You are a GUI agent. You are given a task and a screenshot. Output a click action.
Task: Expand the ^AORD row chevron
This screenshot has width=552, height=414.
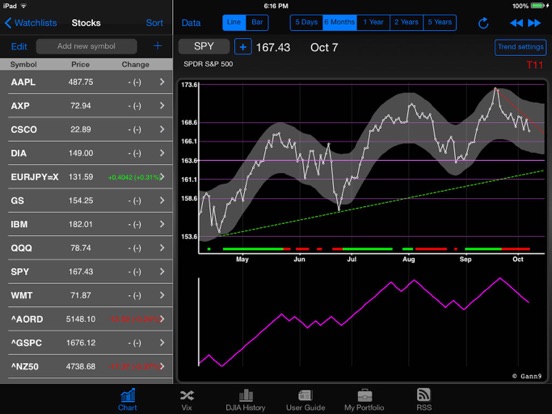(162, 319)
